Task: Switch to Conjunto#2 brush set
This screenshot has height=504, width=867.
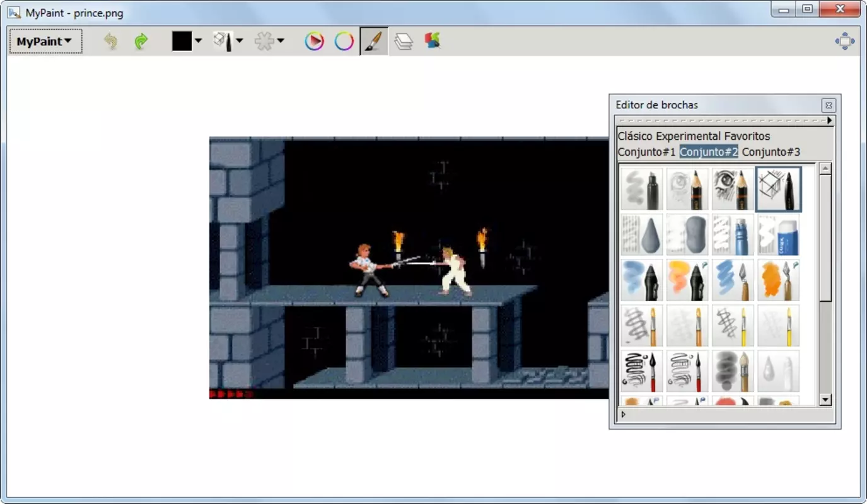Action: 709,152
